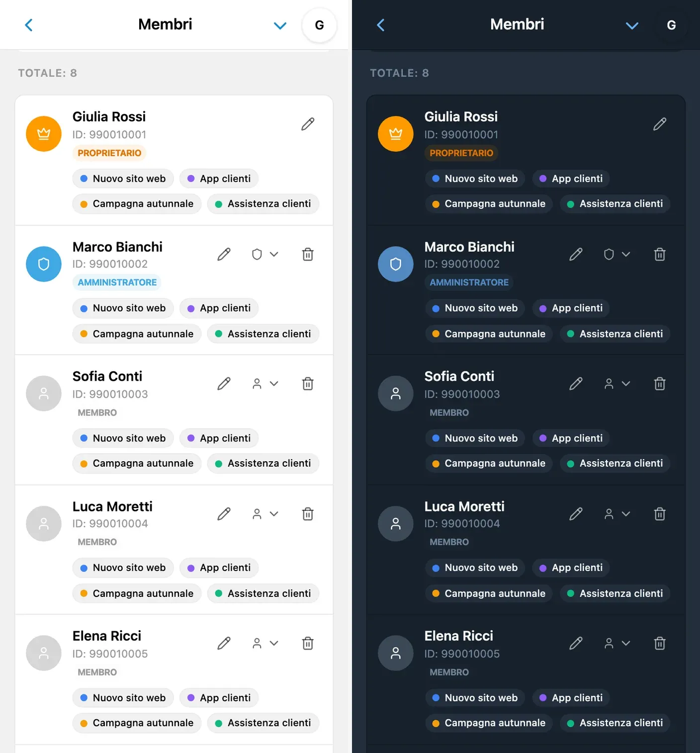The height and width of the screenshot is (753, 700).
Task: Click ID: 990010001 in light panel
Action: pos(109,135)
